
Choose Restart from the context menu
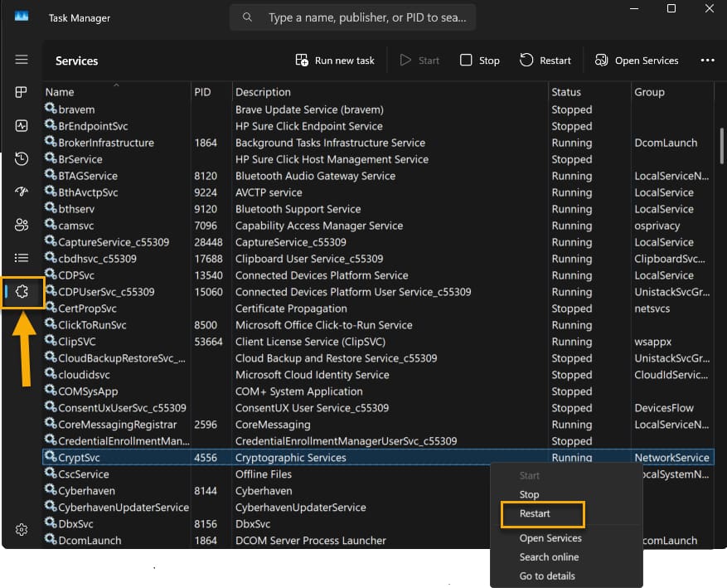coord(535,514)
